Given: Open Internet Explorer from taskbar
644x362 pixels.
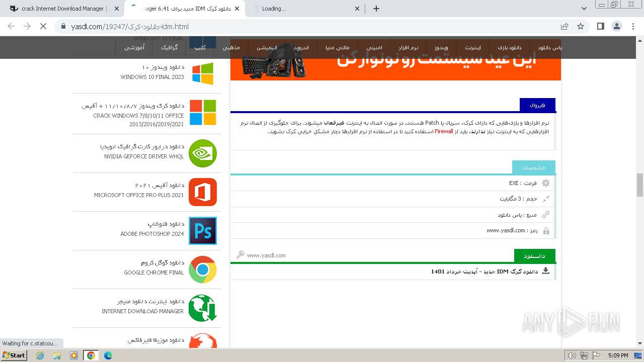Looking at the screenshot, I should pos(40,355).
